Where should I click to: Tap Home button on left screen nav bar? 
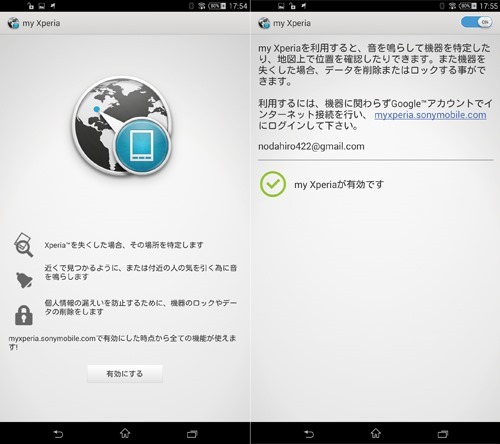click(x=125, y=433)
